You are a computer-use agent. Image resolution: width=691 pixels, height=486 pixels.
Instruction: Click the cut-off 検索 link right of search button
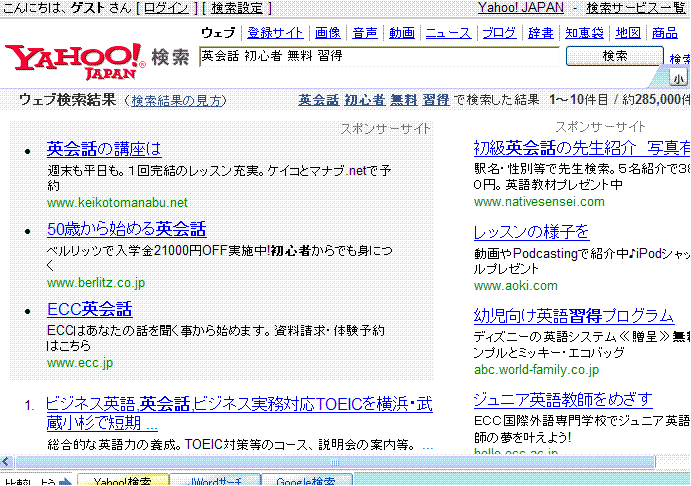tap(680, 59)
